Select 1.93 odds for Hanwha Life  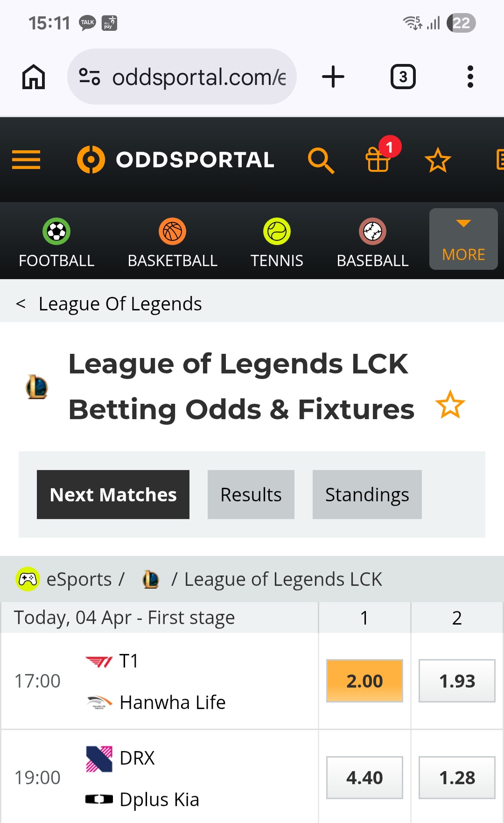457,681
